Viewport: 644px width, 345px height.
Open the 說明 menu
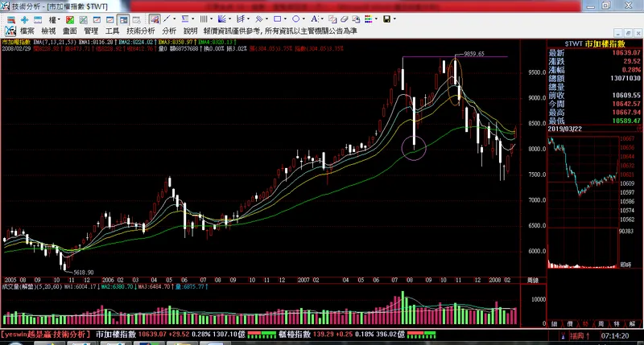click(x=190, y=31)
